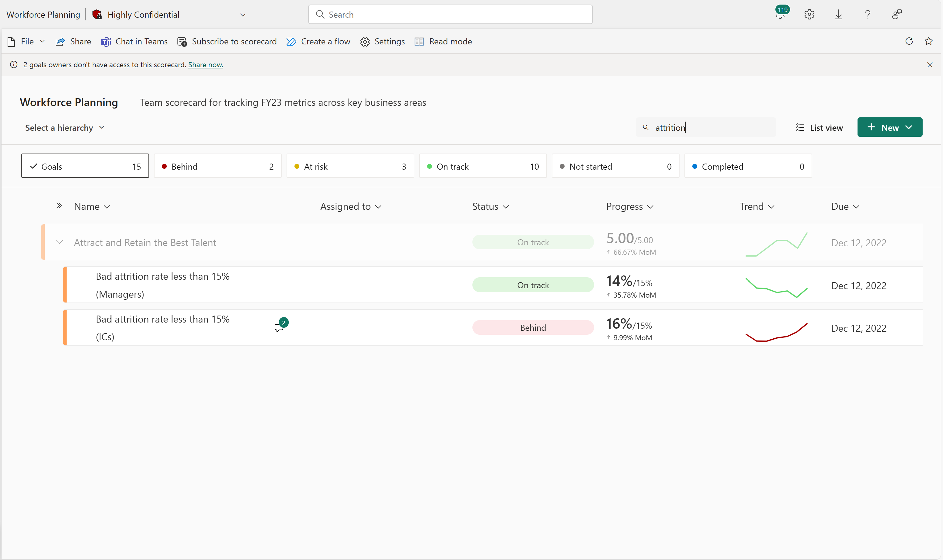Image resolution: width=943 pixels, height=560 pixels.
Task: Click Share now link in banner
Action: pyautogui.click(x=205, y=64)
